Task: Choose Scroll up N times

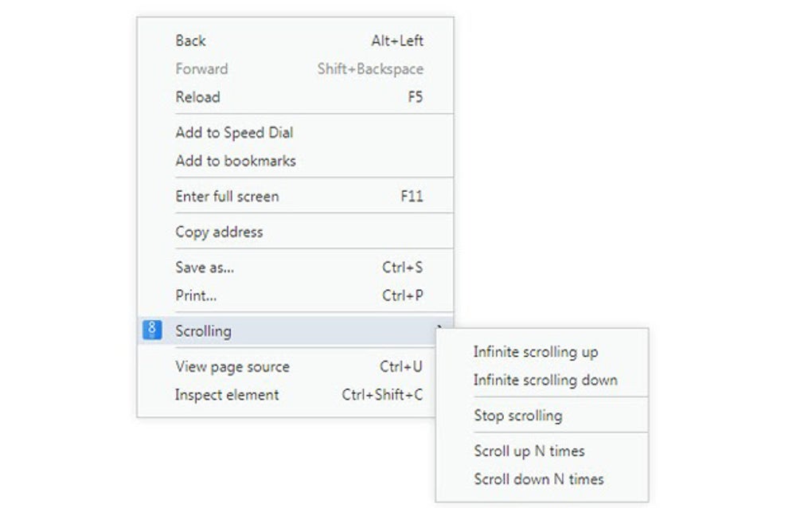Action: tap(528, 451)
